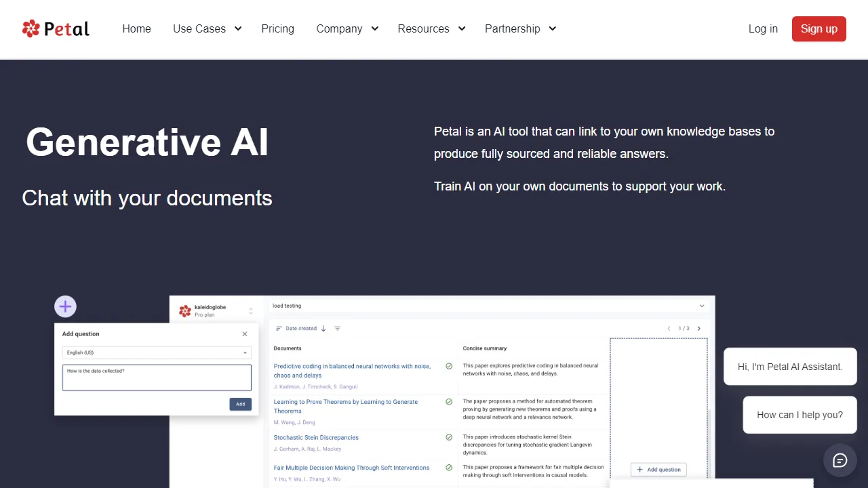The width and height of the screenshot is (868, 488).
Task: Open the Home menu item
Action: click(136, 28)
